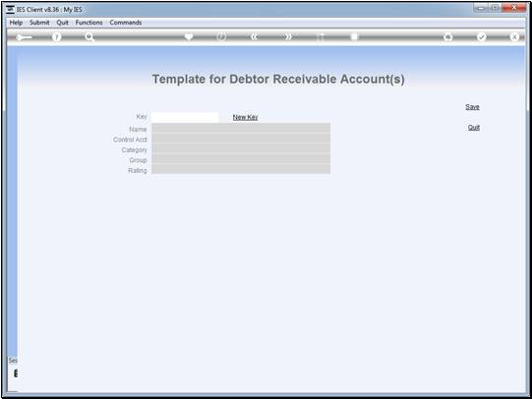532x399 pixels.
Task: Open the Submit menu
Action: tap(39, 23)
